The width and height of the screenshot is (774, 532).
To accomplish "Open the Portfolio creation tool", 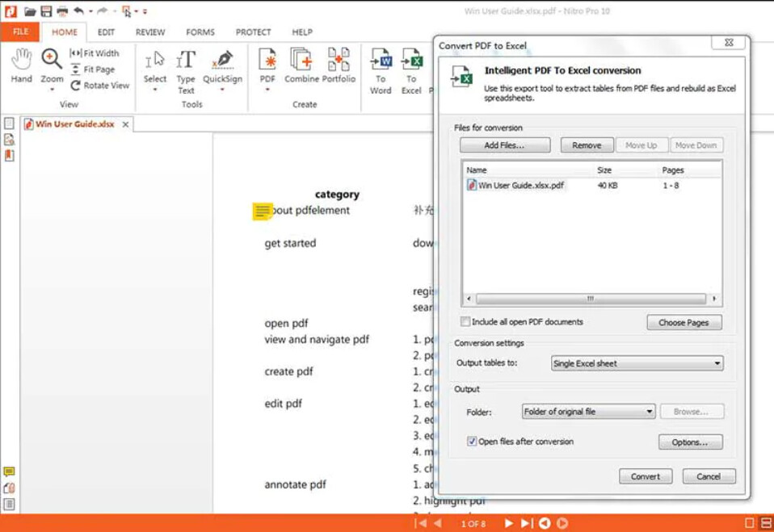I will click(x=339, y=66).
